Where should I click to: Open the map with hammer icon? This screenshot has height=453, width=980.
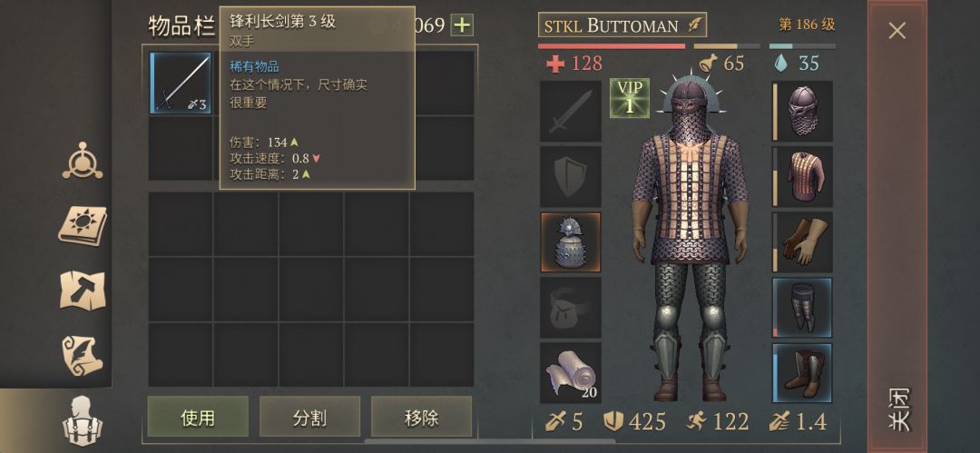83,290
